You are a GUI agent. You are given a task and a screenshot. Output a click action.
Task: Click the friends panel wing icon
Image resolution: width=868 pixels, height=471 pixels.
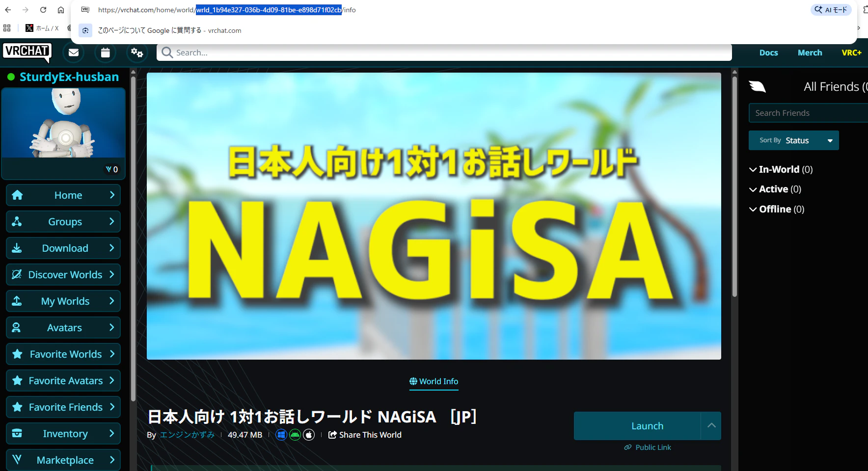(757, 87)
